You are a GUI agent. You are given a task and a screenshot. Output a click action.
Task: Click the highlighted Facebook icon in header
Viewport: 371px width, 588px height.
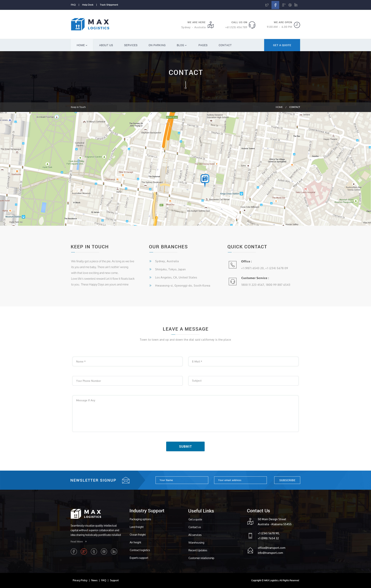pos(275,5)
